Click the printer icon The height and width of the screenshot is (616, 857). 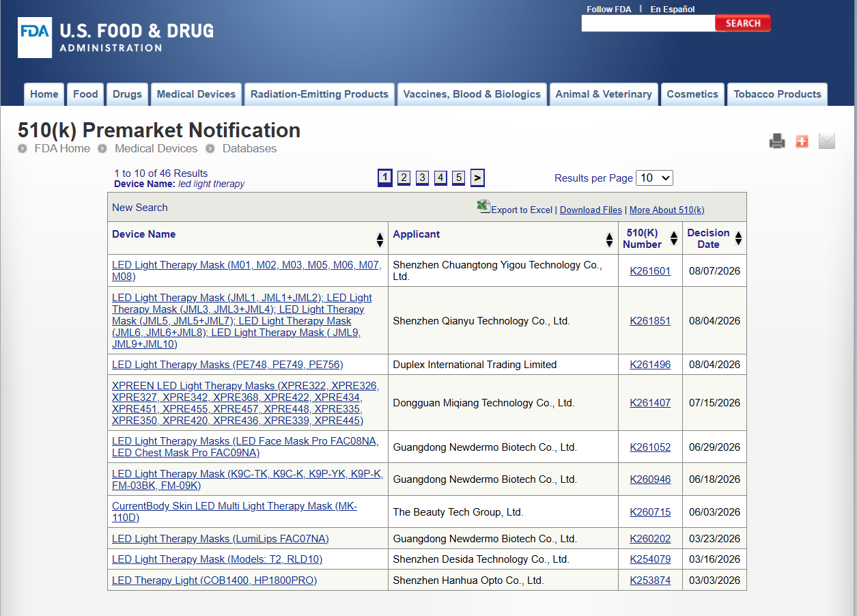coord(777,141)
